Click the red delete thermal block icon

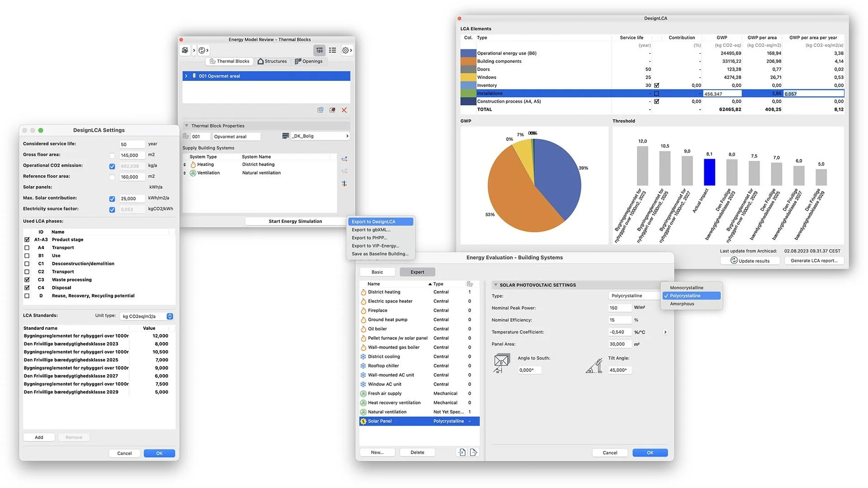[344, 110]
